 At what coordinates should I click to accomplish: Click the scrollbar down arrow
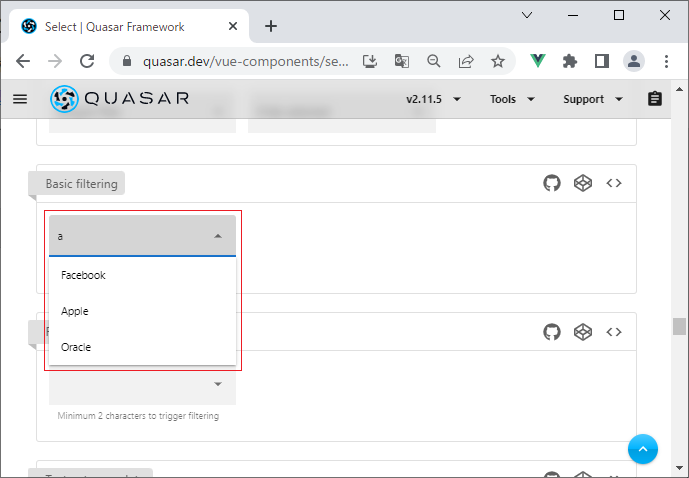pos(679,468)
